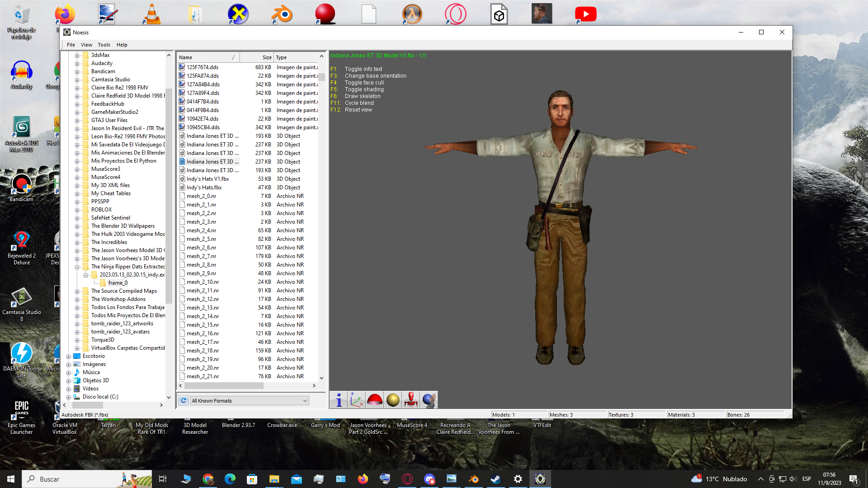Click the XYZ axis orientation icon

357,400
